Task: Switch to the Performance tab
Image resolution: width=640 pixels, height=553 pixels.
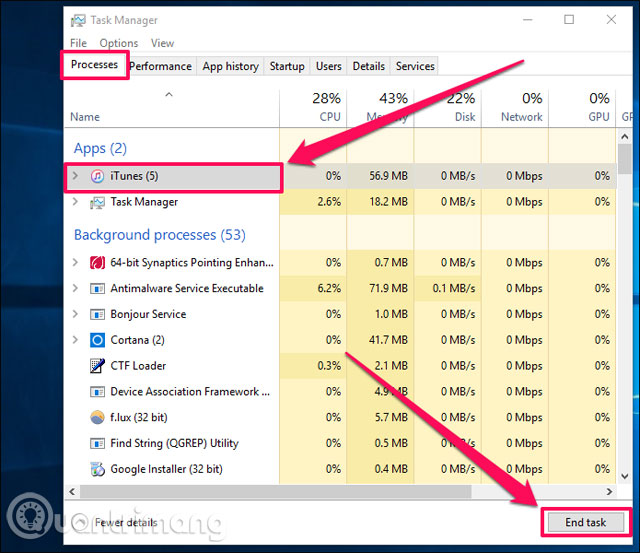Action: [160, 66]
